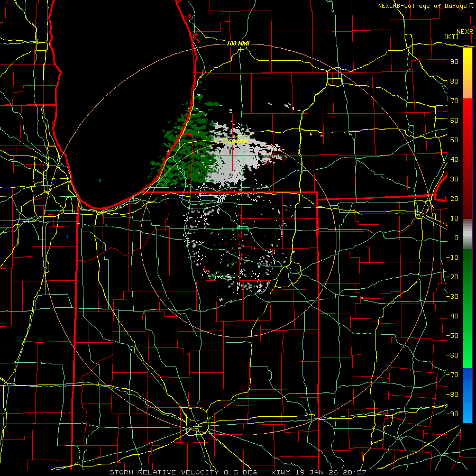The image size is (476, 476).
Task: Click the positive 10 scale label
Action: (x=454, y=218)
